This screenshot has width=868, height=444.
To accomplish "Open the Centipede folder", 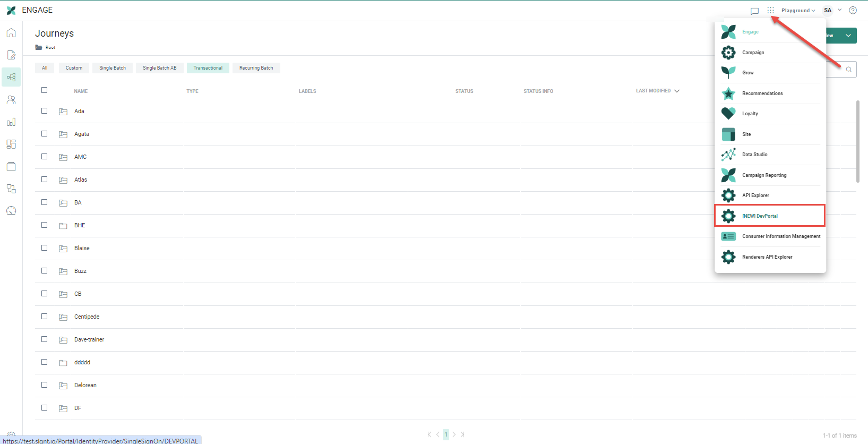I will 87,317.
